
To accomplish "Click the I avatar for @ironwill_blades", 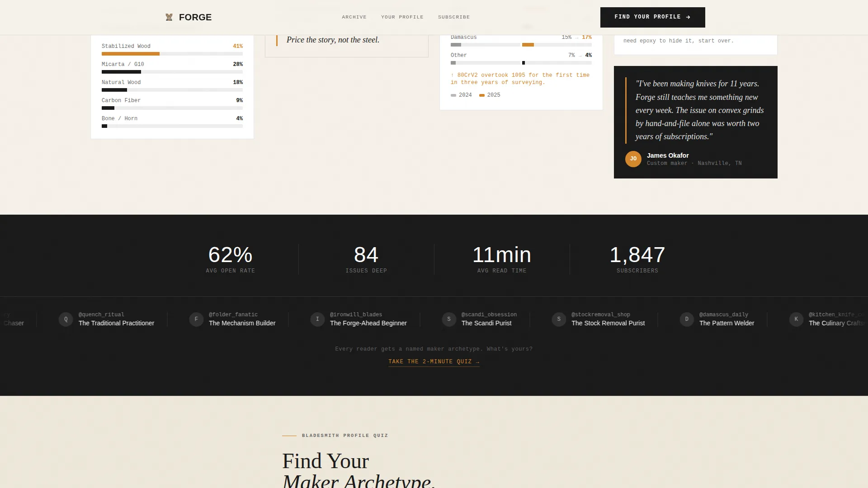I will [317, 319].
